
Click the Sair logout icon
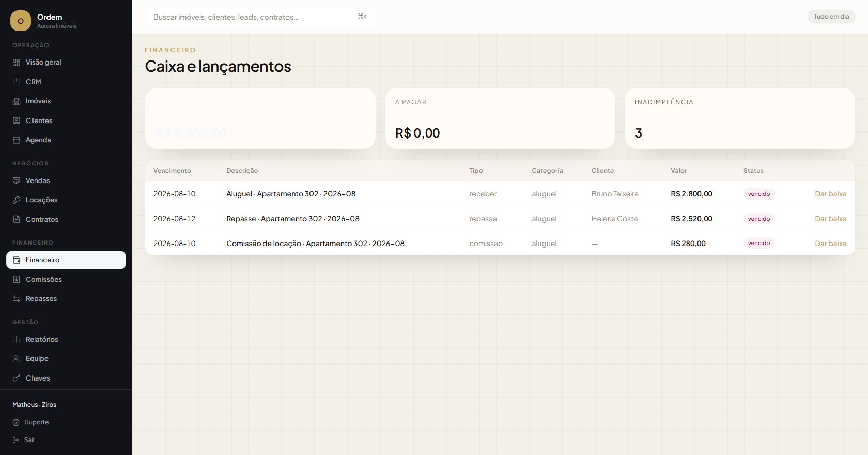pos(16,440)
